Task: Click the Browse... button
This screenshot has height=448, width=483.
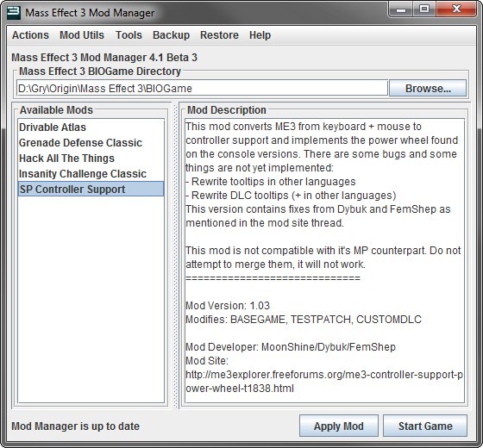Action: pos(428,88)
